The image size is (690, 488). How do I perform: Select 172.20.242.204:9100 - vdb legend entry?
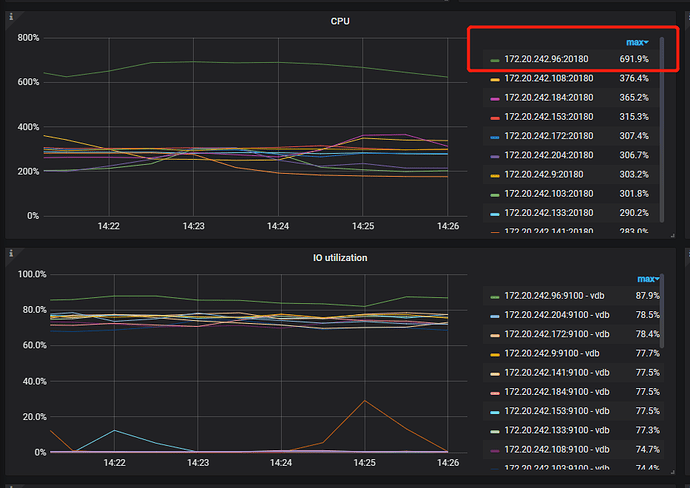555,315
